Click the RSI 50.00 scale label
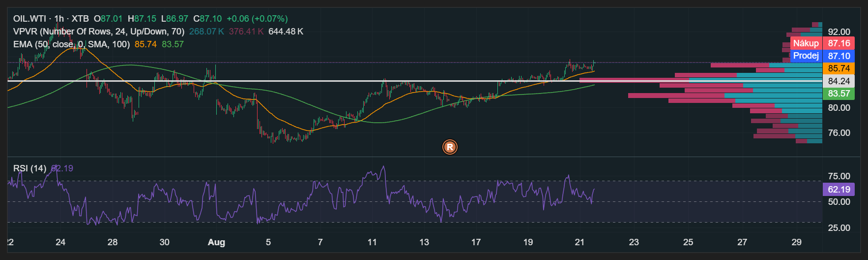The height and width of the screenshot is (260, 868). pyautogui.click(x=839, y=202)
